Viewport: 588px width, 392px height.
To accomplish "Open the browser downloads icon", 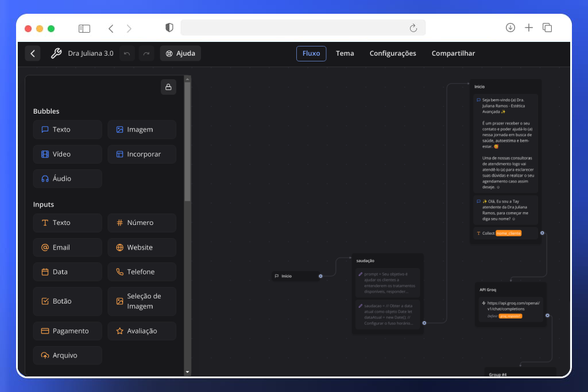I will click(x=510, y=28).
